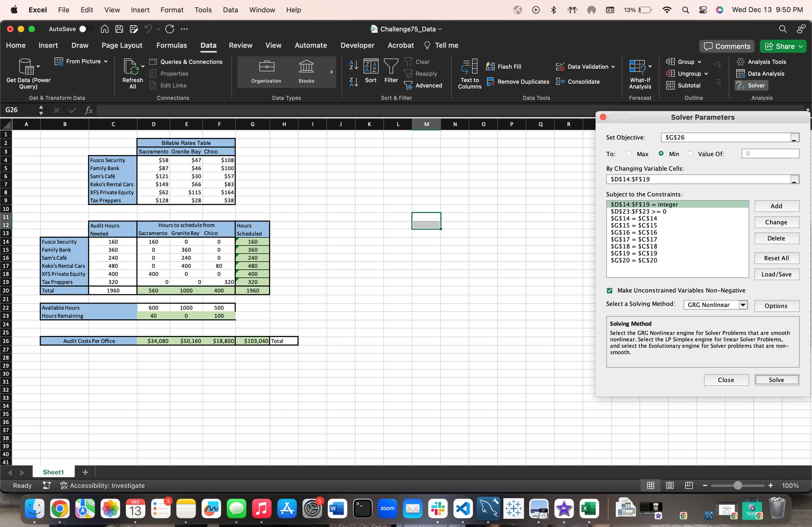Image resolution: width=812 pixels, height=527 pixels.
Task: Click the Set Objective input field
Action: pos(725,137)
